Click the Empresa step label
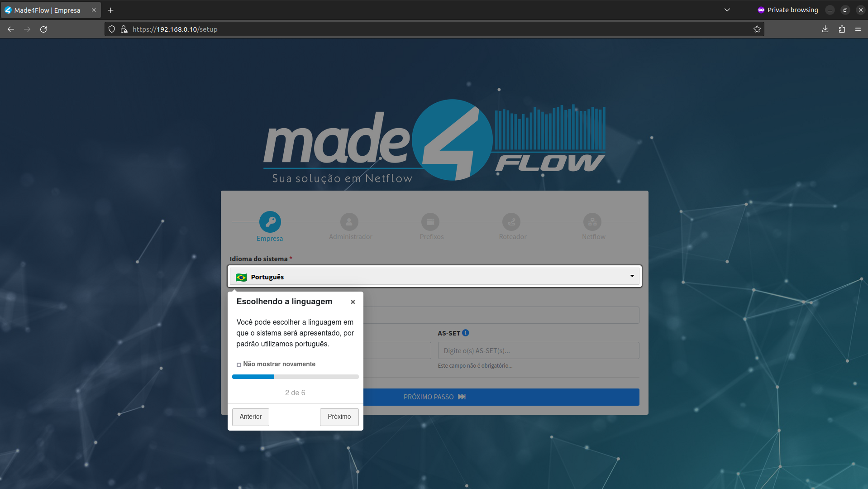This screenshot has height=489, width=868. click(270, 239)
